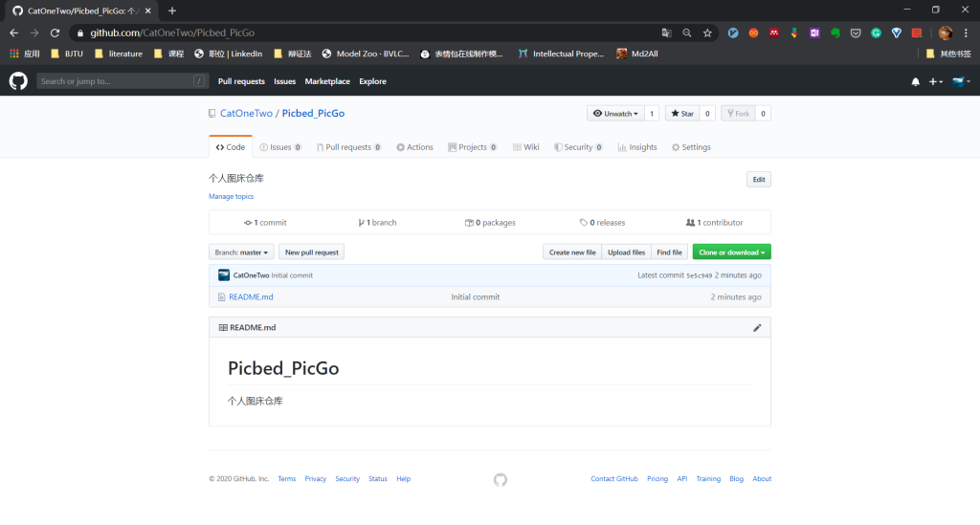Click Upload files
Viewport: 980px width, 525px height.
click(x=626, y=252)
